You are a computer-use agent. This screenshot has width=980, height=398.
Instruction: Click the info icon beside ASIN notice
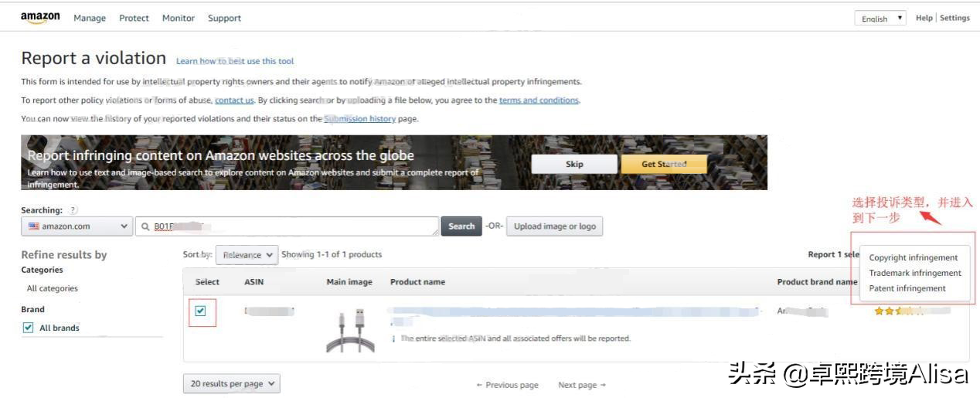393,338
